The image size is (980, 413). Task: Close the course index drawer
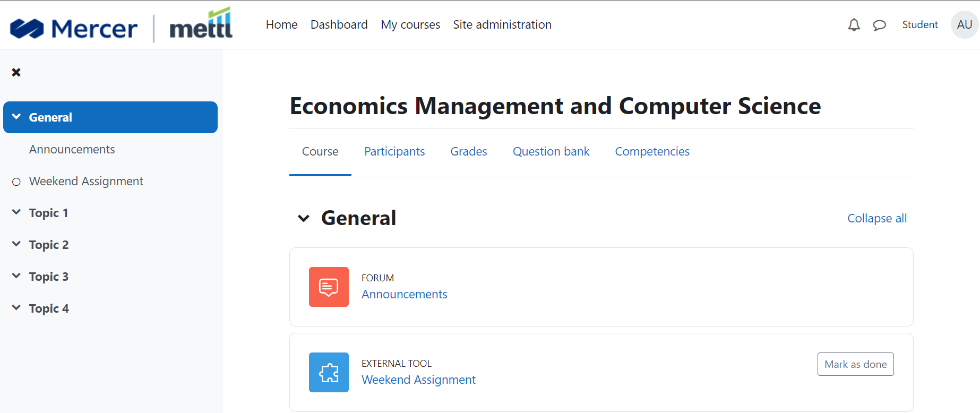pos(16,72)
